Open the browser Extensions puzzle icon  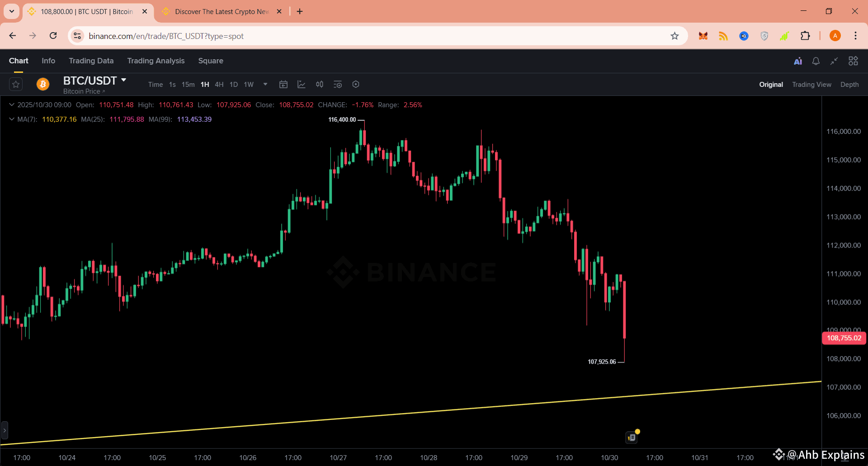805,36
